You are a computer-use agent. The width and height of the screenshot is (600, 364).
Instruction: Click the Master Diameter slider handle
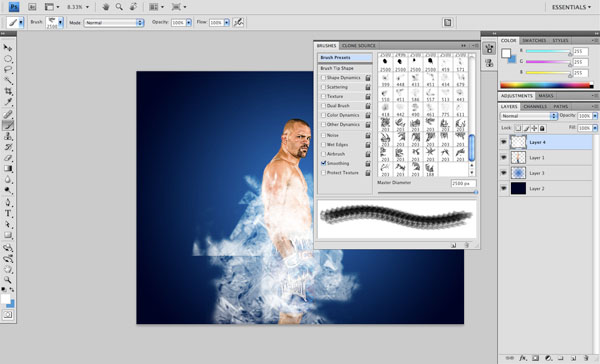(476, 193)
